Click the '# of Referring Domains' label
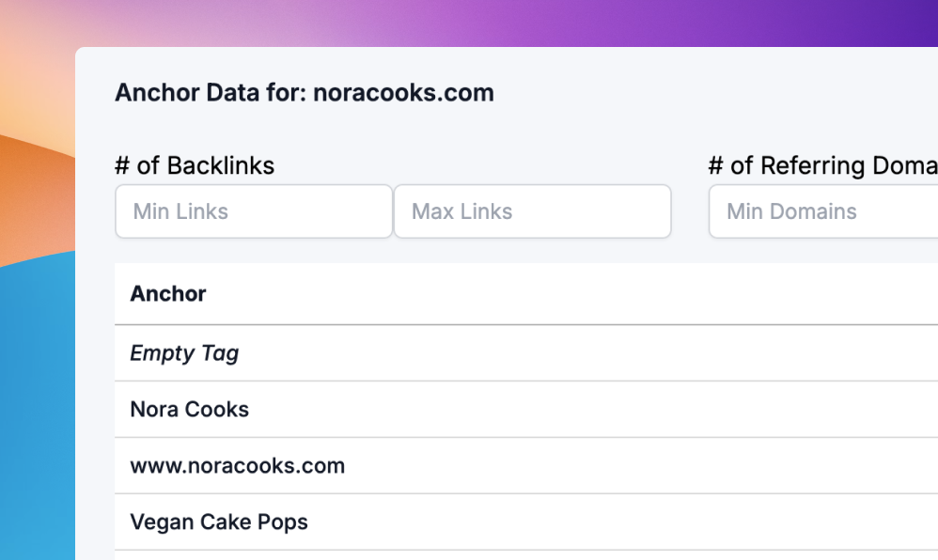Viewport: 938px width, 560px height. click(822, 166)
